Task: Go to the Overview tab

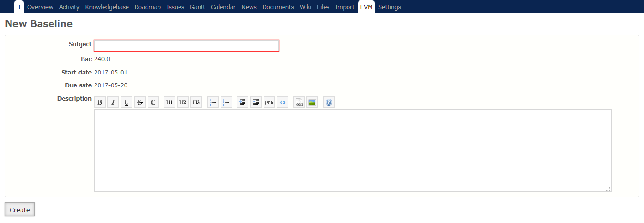Action: pos(40,7)
